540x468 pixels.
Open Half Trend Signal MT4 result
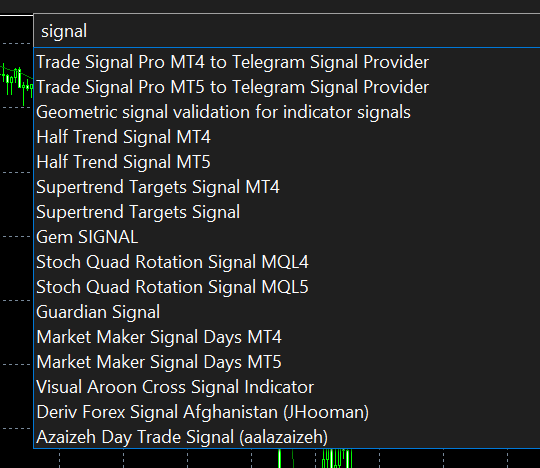pos(287,137)
